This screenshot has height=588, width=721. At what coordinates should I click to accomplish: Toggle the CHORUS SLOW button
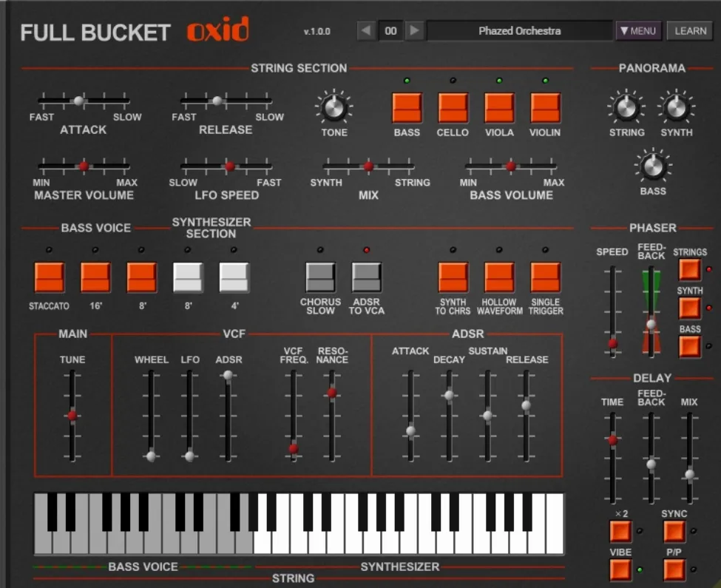(320, 277)
